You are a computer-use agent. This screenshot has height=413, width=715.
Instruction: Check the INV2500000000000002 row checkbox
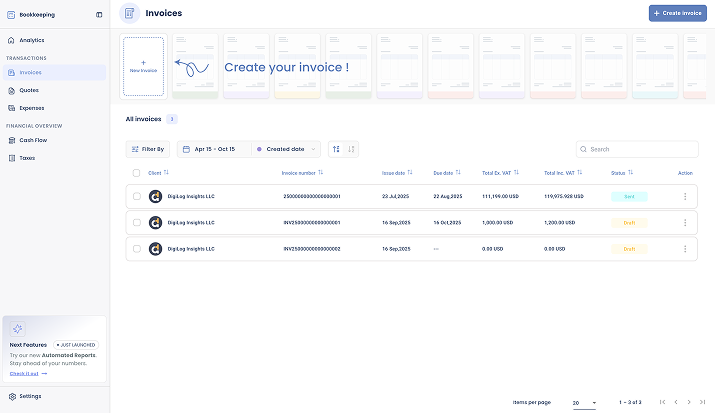coord(137,249)
